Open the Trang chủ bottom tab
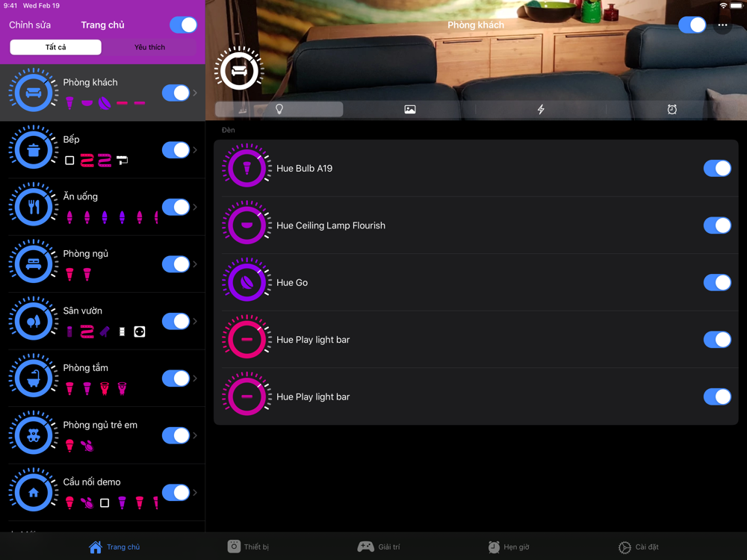Screen dimensions: 747x560 [x=114, y=547]
